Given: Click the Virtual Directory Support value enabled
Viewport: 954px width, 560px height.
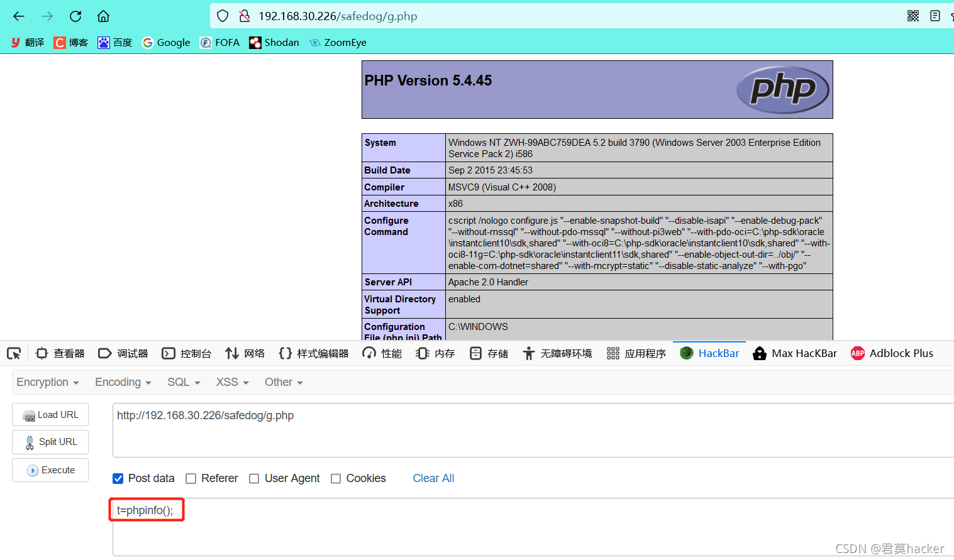Looking at the screenshot, I should [464, 299].
